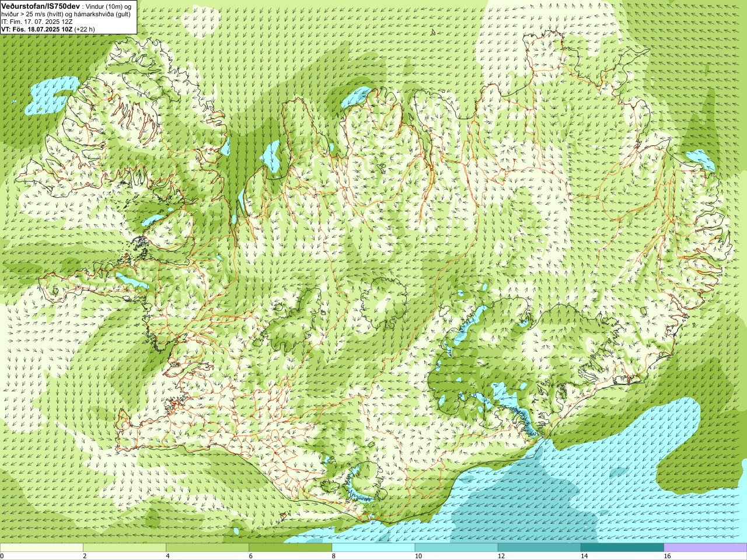Image resolution: width=747 pixels, height=560 pixels.
Task: Click the '12' label on the colour scale
Action: (x=501, y=556)
